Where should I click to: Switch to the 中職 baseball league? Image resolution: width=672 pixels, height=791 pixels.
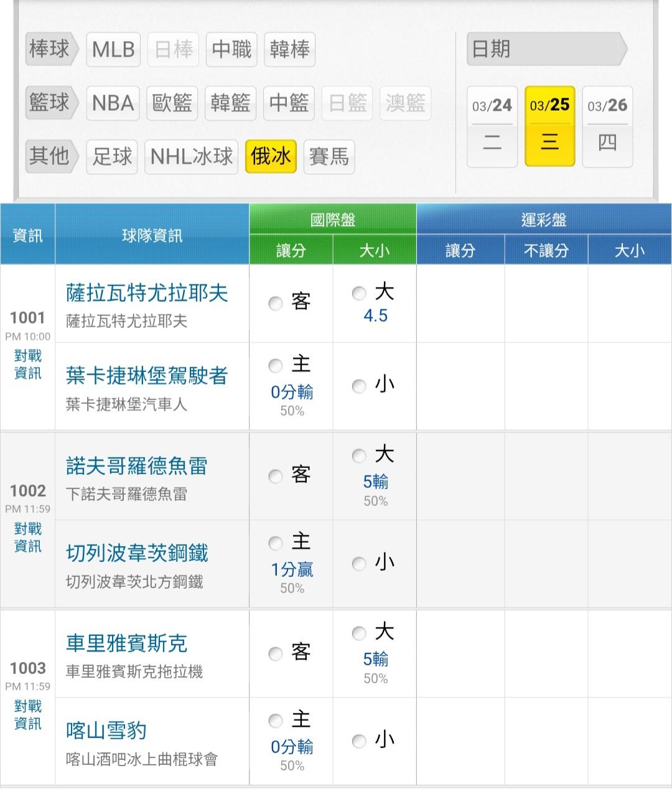[231, 50]
